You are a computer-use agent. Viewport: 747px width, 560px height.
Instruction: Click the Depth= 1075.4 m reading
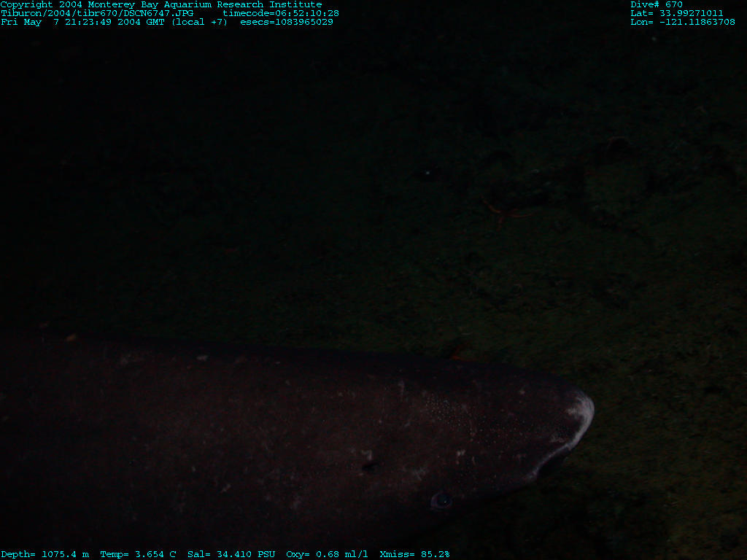coord(44,554)
